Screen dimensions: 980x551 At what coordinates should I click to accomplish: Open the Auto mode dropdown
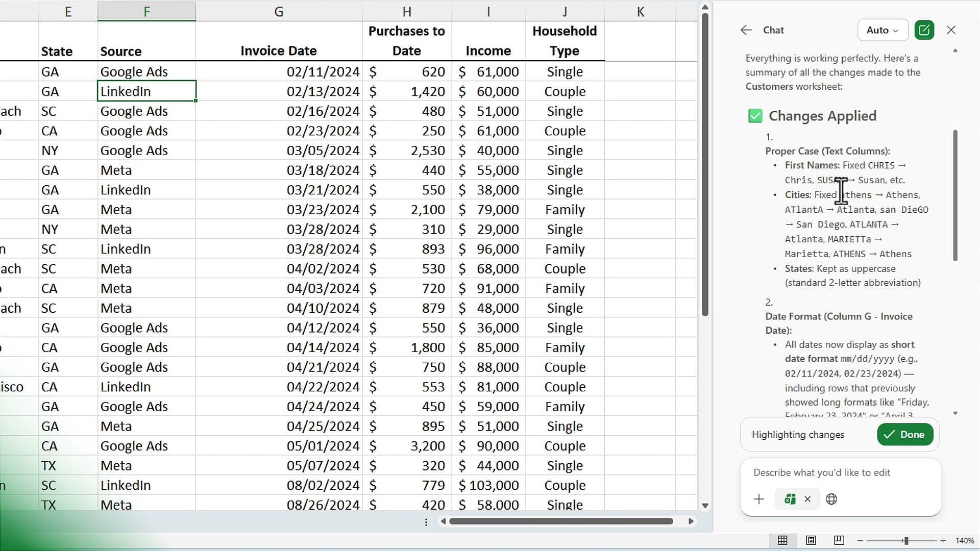click(883, 30)
